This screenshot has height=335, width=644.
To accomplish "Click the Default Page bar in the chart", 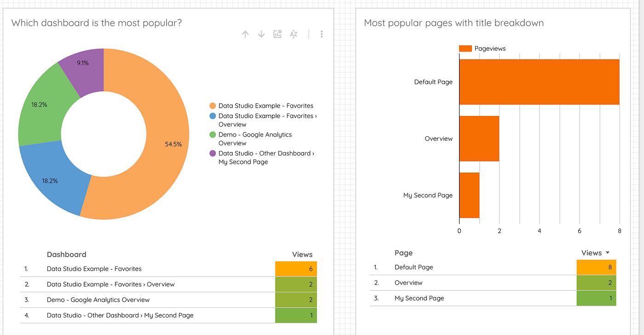I will (x=539, y=82).
